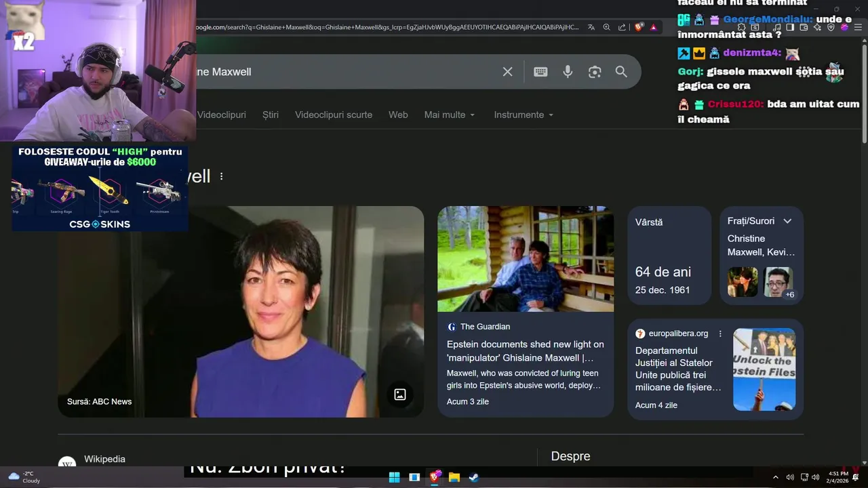Open the Leo AI sparkle icon
The width and height of the screenshot is (868, 488).
(817, 27)
